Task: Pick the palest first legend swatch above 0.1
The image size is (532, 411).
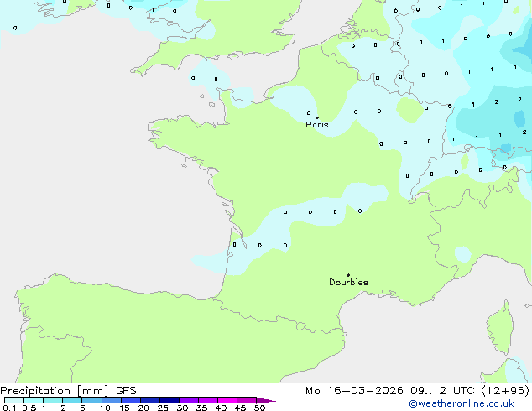Action: [14, 400]
